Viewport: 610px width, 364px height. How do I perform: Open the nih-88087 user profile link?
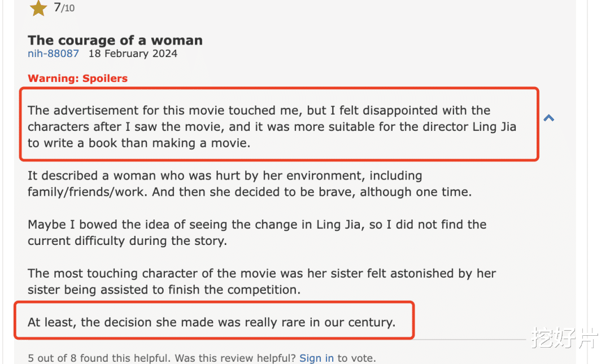[54, 54]
